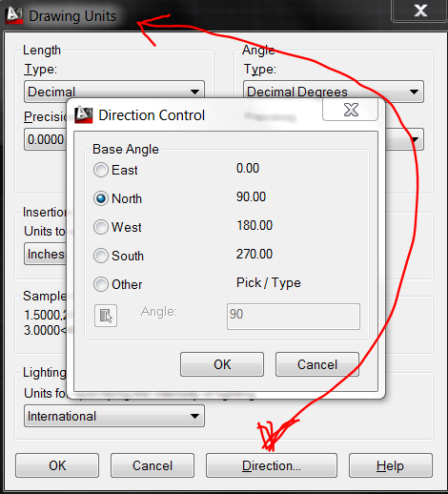The height and width of the screenshot is (494, 448).
Task: Click the Help button
Action: [391, 465]
